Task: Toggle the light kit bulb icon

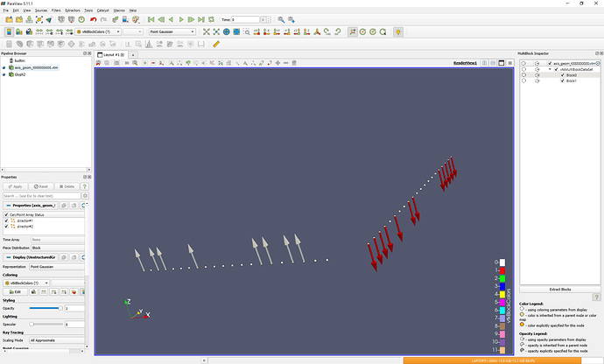Action: click(398, 32)
